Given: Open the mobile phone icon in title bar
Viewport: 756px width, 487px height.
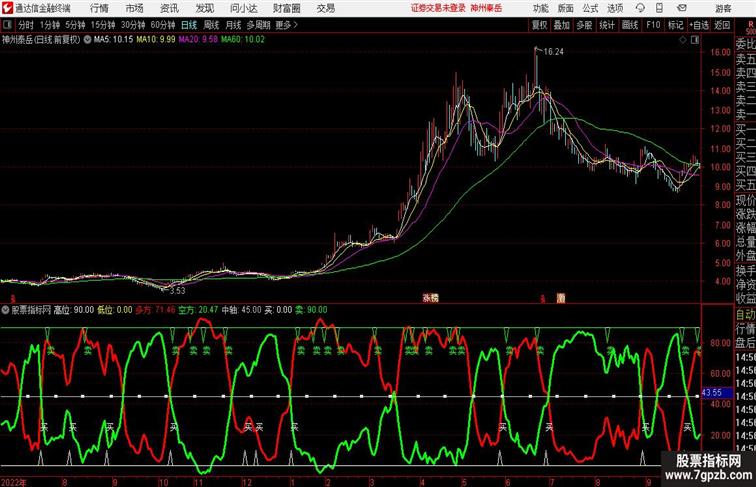Looking at the screenshot, I should [x=660, y=8].
